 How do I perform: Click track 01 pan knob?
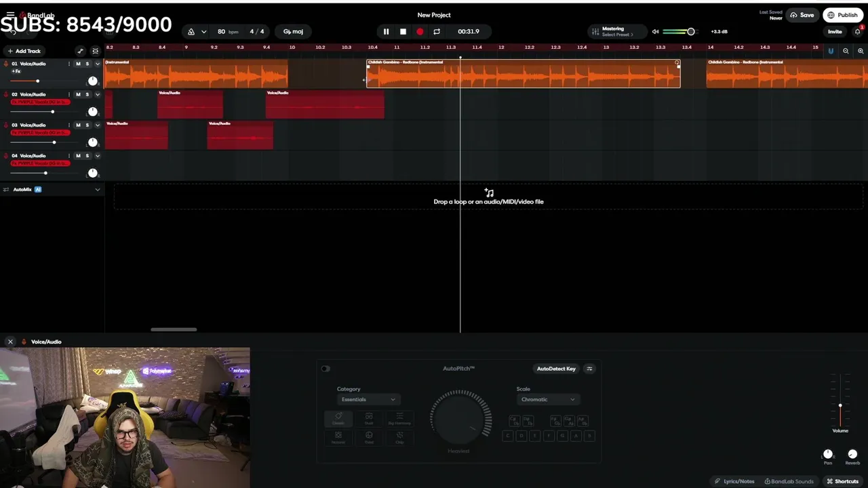pos(92,81)
